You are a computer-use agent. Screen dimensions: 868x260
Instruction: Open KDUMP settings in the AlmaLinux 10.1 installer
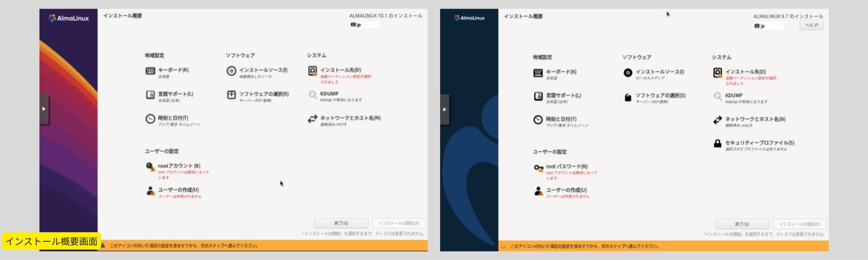pyautogui.click(x=335, y=96)
